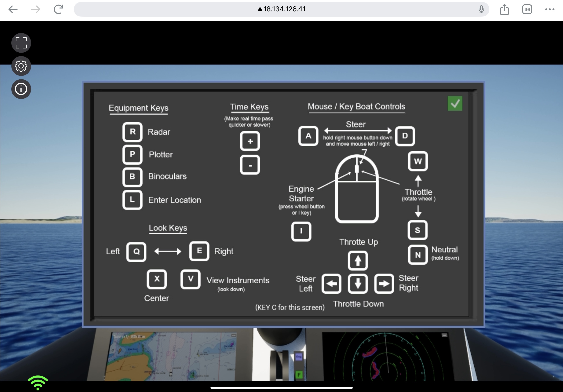Click the Throttle Down arrow key

point(357,284)
